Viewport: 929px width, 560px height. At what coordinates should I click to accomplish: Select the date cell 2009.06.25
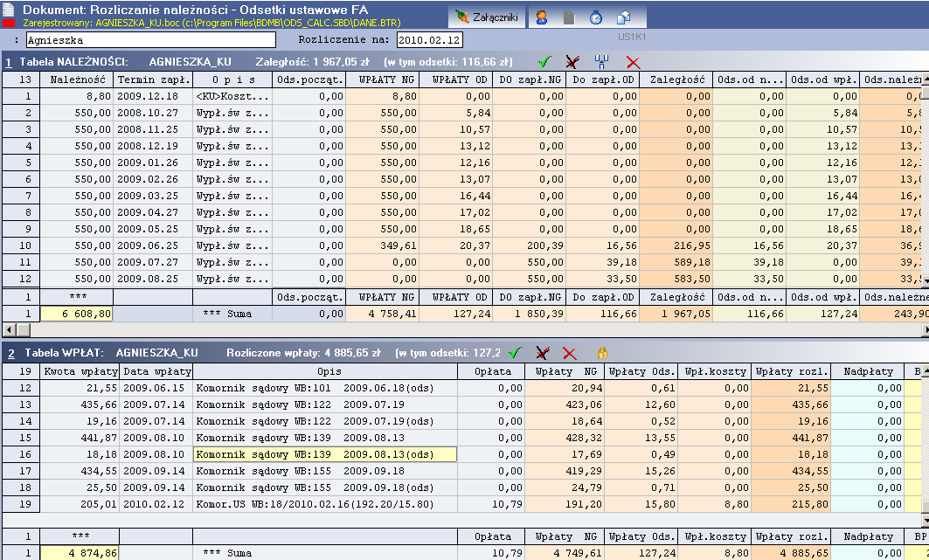(x=154, y=245)
